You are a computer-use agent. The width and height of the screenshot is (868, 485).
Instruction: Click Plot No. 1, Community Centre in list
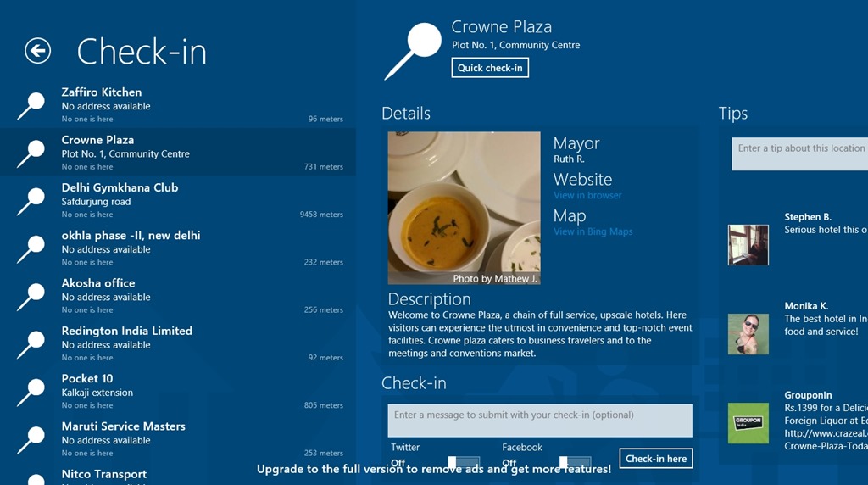(x=125, y=154)
